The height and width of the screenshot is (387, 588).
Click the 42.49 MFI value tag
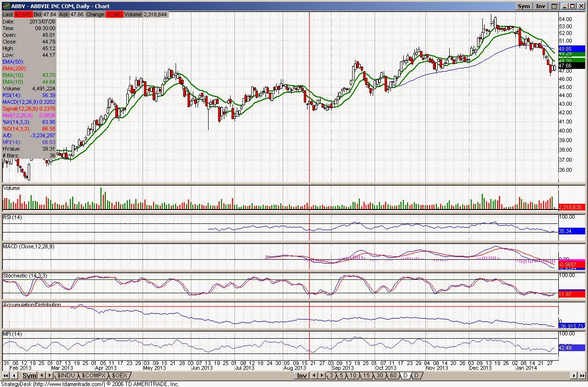pos(571,347)
